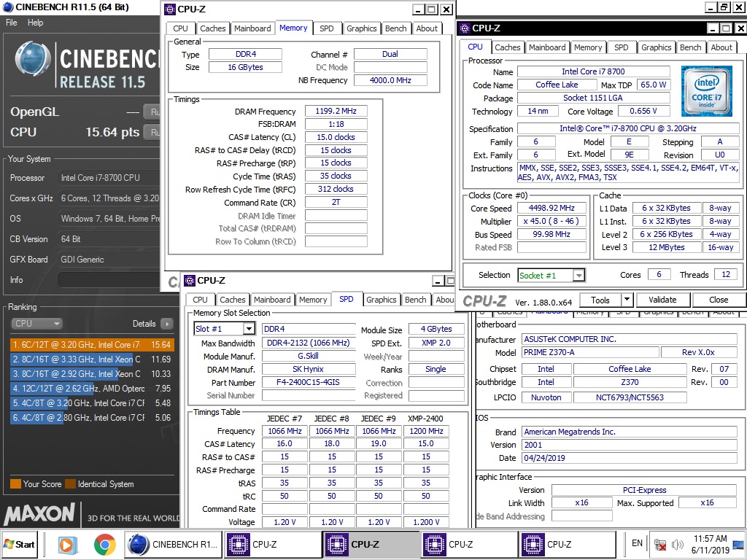The height and width of the screenshot is (560, 747).
Task: Expand the Socket #1 selection dropdown
Action: (x=578, y=275)
